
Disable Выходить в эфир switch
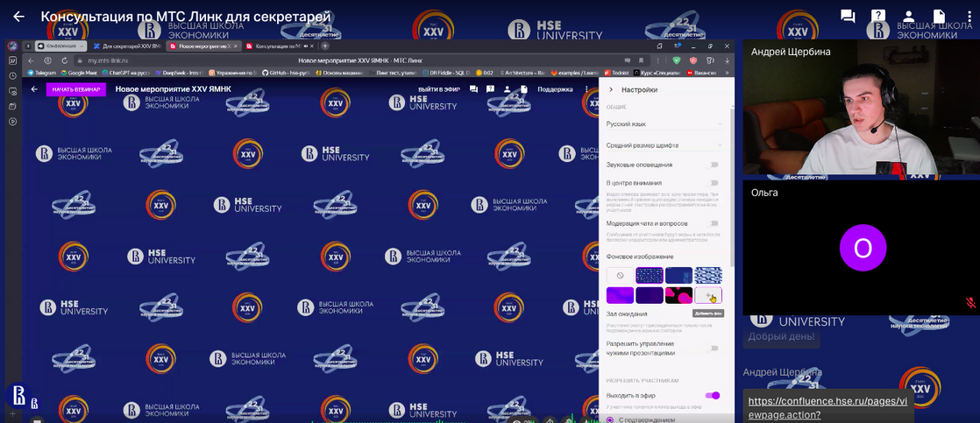[x=713, y=396]
